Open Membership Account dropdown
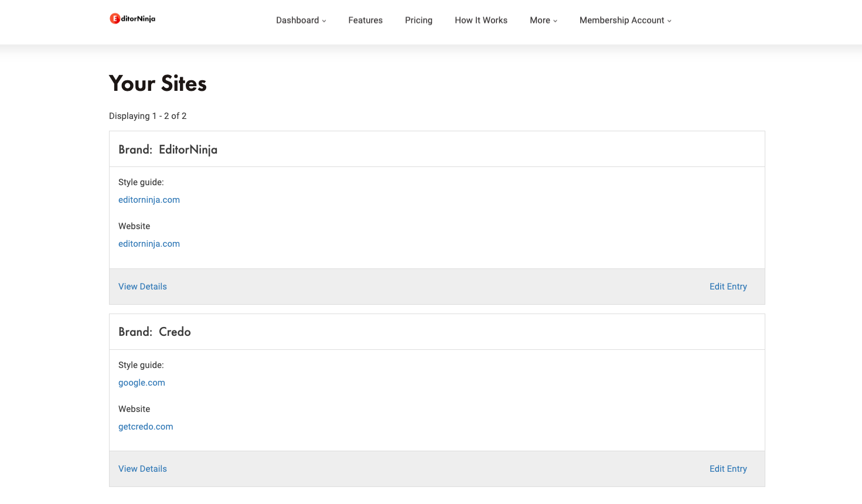The height and width of the screenshot is (504, 862). 625,20
